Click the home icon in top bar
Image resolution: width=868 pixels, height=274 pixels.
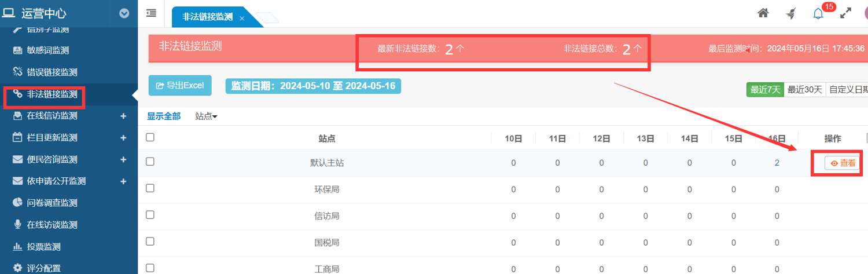pos(763,13)
